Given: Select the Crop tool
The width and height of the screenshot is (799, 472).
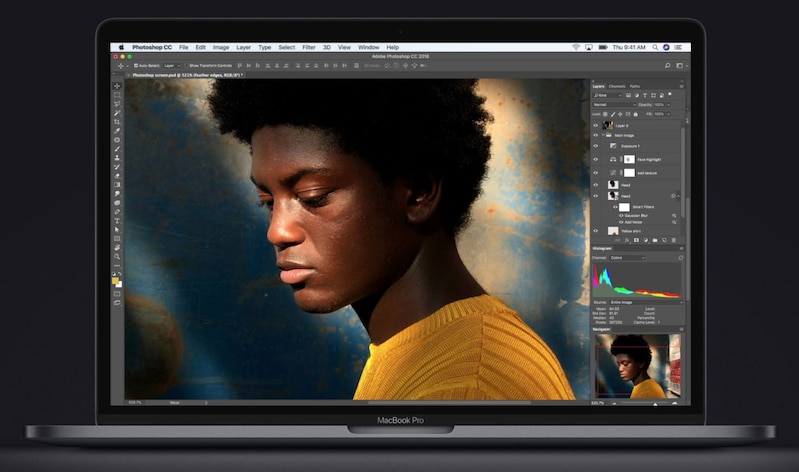Looking at the screenshot, I should (117, 122).
